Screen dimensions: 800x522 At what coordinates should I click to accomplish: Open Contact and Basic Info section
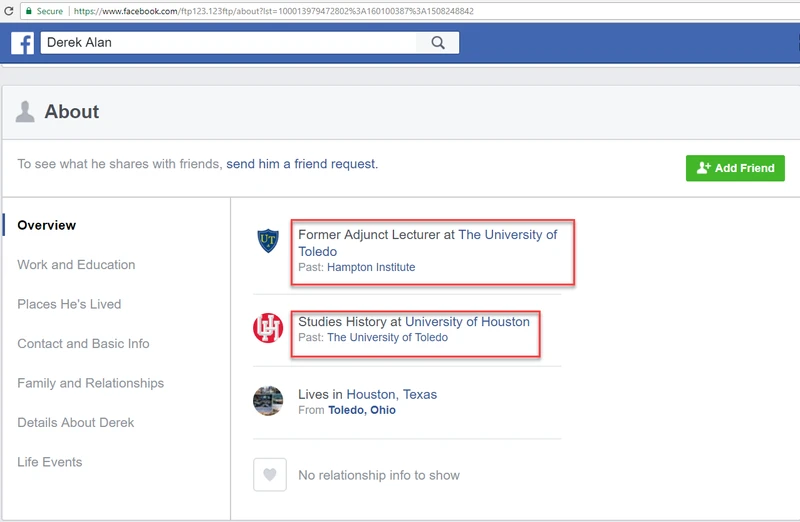(x=83, y=343)
